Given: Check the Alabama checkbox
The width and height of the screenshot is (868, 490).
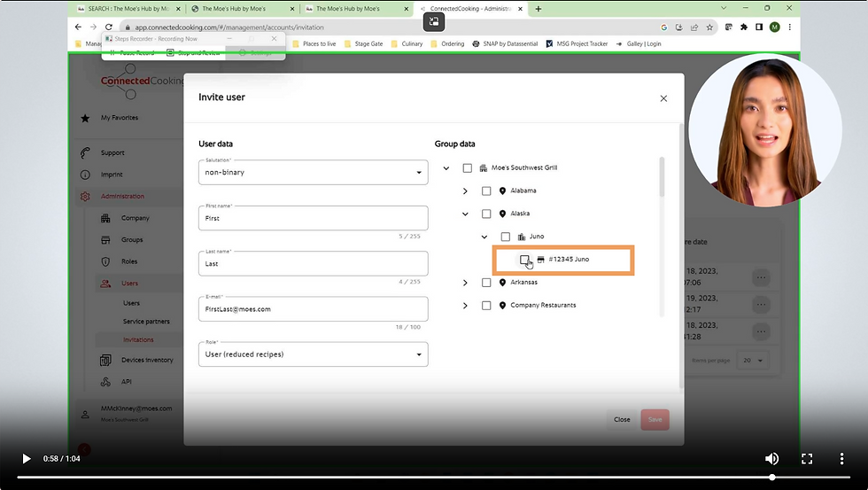Looking at the screenshot, I should pyautogui.click(x=486, y=191).
